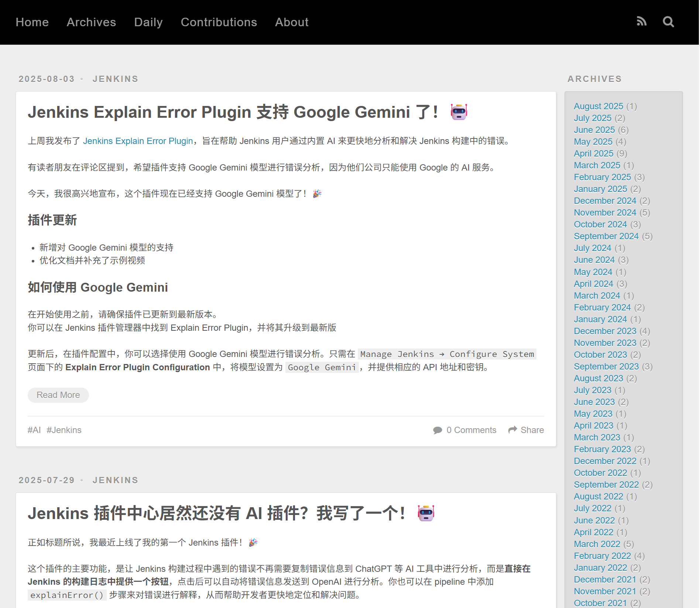Open the Archives menu item

91,22
